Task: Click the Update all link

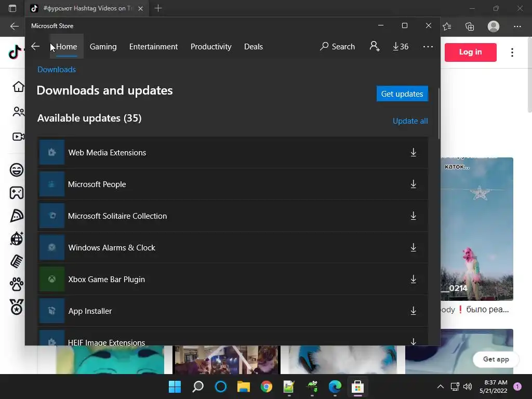Action: 410,121
